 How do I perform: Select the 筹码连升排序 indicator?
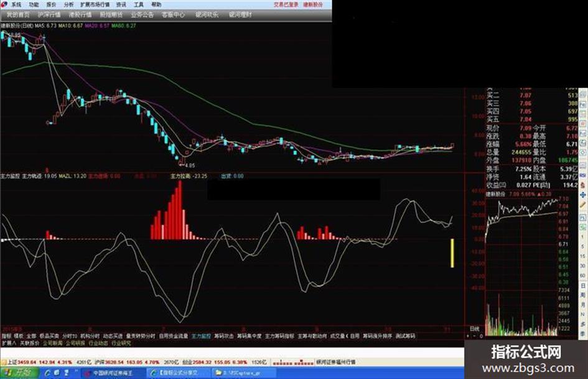[377, 336]
